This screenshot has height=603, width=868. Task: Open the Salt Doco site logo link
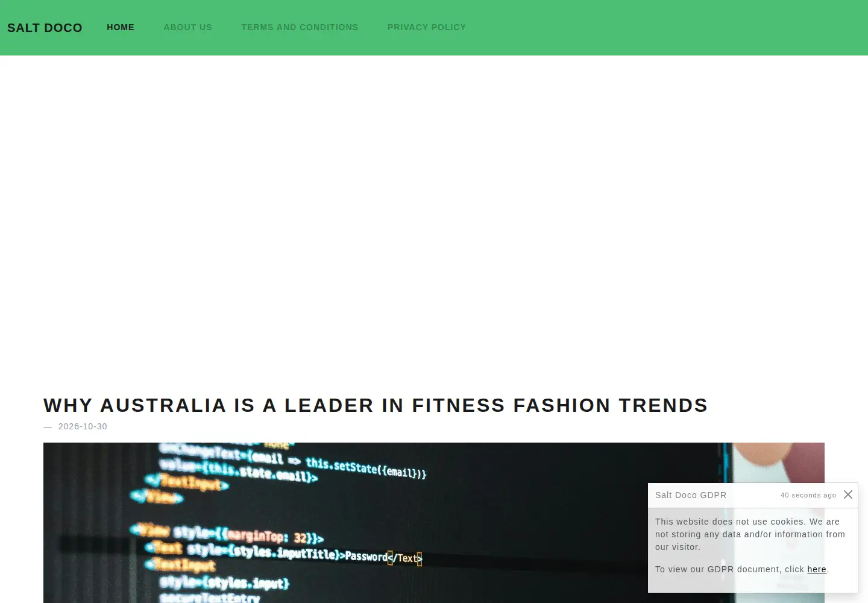point(45,28)
